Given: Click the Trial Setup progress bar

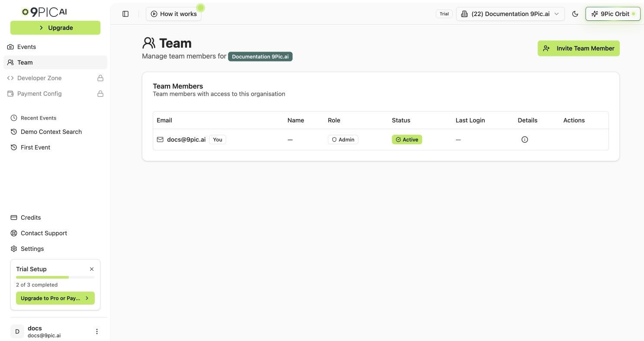Looking at the screenshot, I should coord(55,277).
